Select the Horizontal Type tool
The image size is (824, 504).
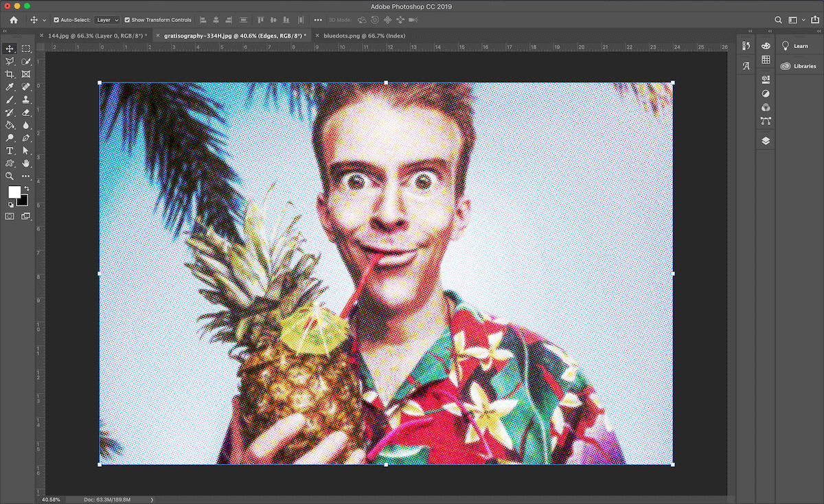coord(10,150)
